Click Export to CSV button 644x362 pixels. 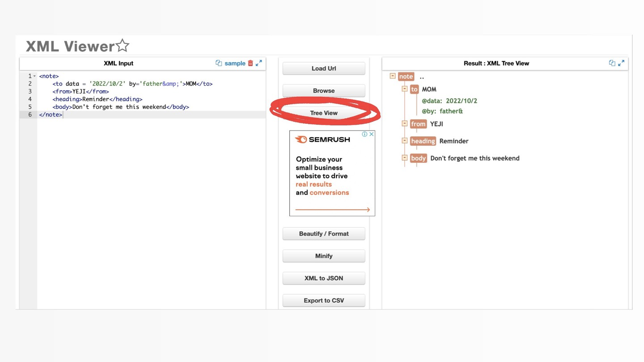(x=324, y=300)
